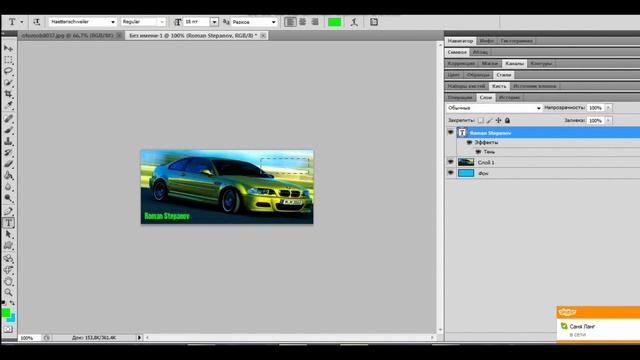Switch to the Образцы tab

(478, 75)
